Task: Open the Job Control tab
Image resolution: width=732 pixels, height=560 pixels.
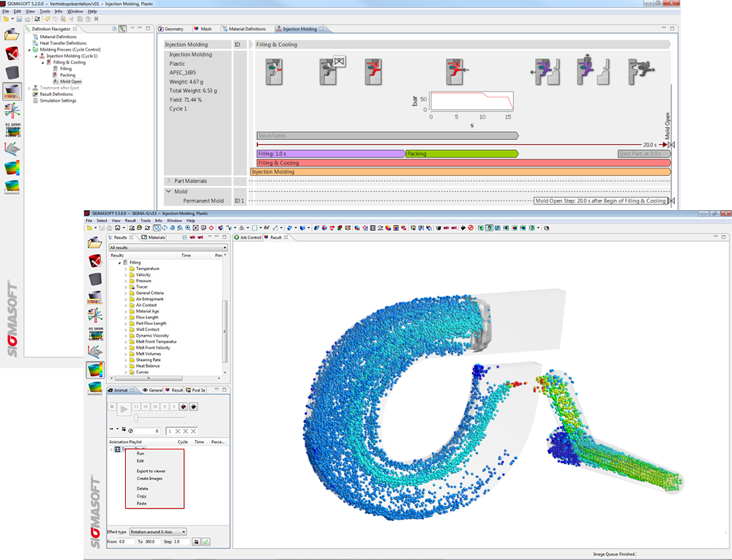Action: [x=249, y=237]
